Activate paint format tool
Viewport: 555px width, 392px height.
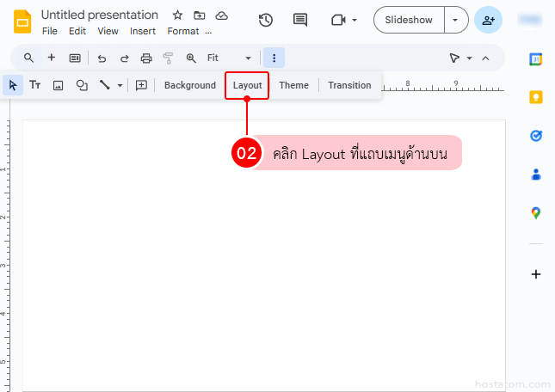pos(168,58)
